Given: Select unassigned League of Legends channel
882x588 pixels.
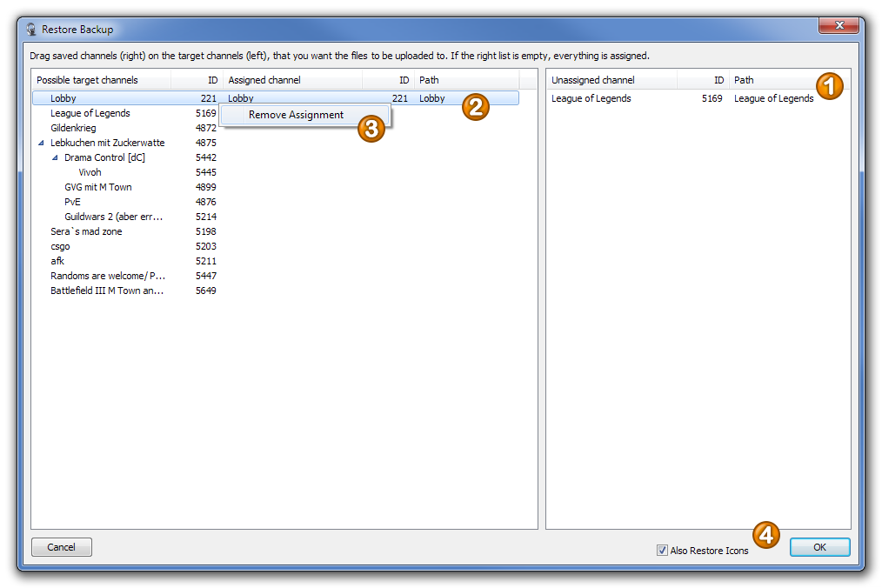Looking at the screenshot, I should point(591,98).
